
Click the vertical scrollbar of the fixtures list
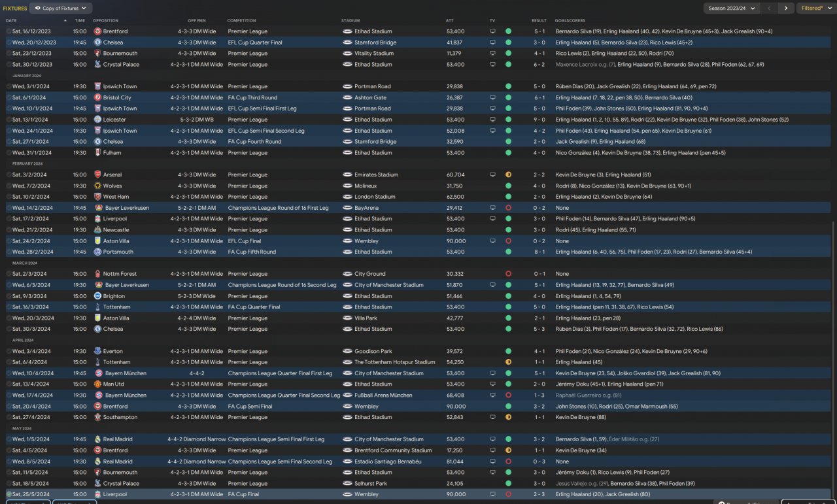tap(834, 360)
